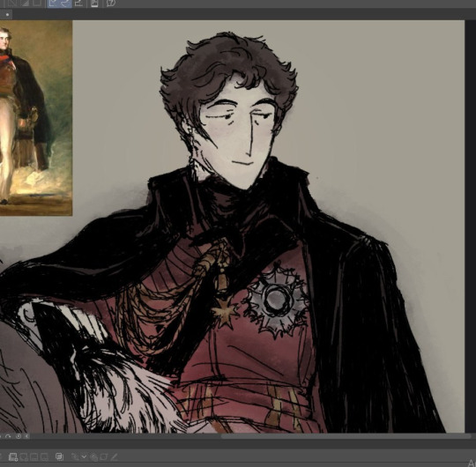Open the small chevron dropdown in timeline bar
This screenshot has width=476, height=467.
click(84, 456)
